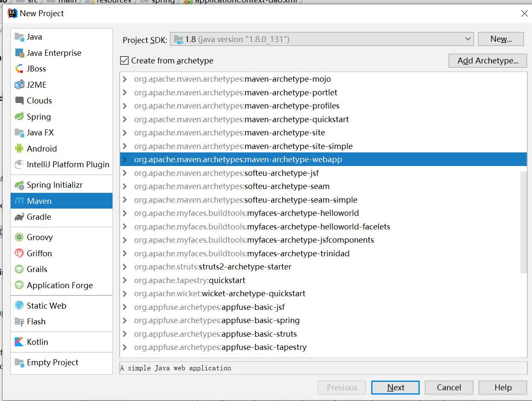This screenshot has height=401, width=532.
Task: Select softeu-archetype-seam-simple row
Action: (x=323, y=200)
